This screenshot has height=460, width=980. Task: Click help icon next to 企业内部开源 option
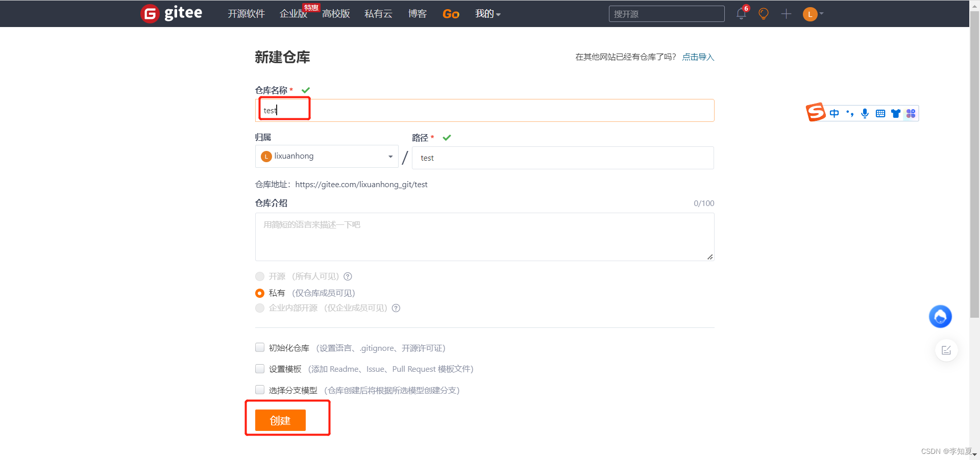396,308
